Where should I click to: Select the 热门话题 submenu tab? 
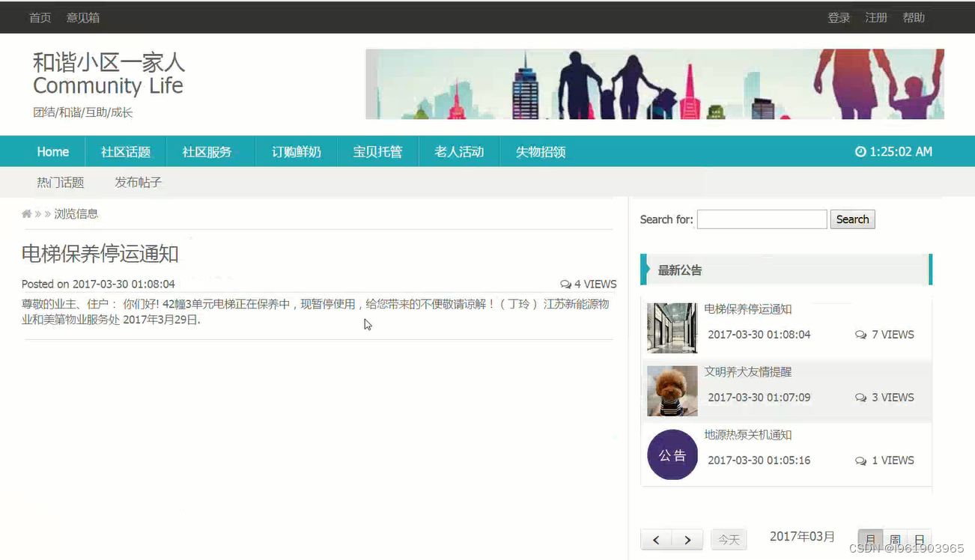tap(61, 183)
